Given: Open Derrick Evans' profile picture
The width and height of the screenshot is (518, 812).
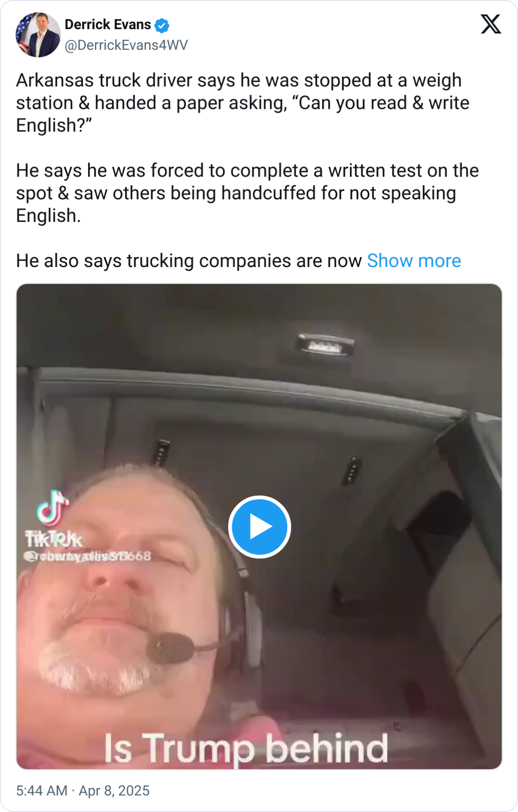Looking at the screenshot, I should click(x=38, y=35).
